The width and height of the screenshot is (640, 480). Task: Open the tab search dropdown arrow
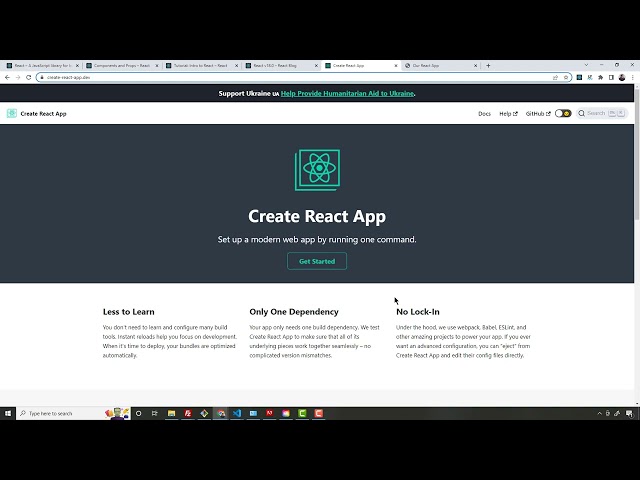pos(587,65)
